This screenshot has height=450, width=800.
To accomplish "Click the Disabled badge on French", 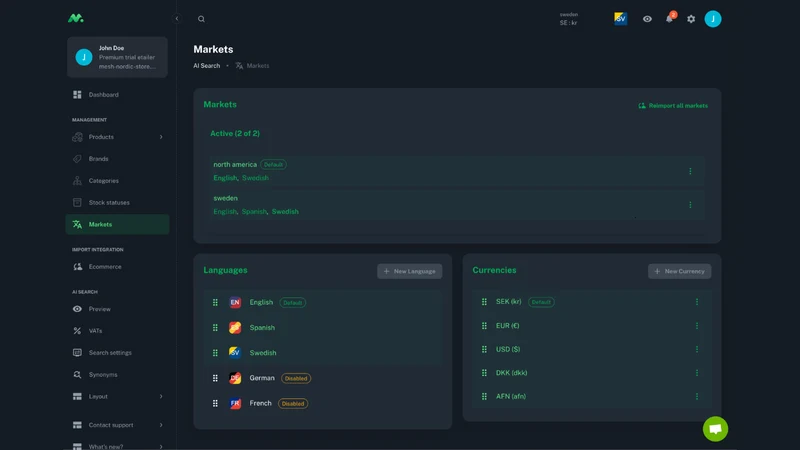I will (x=293, y=404).
